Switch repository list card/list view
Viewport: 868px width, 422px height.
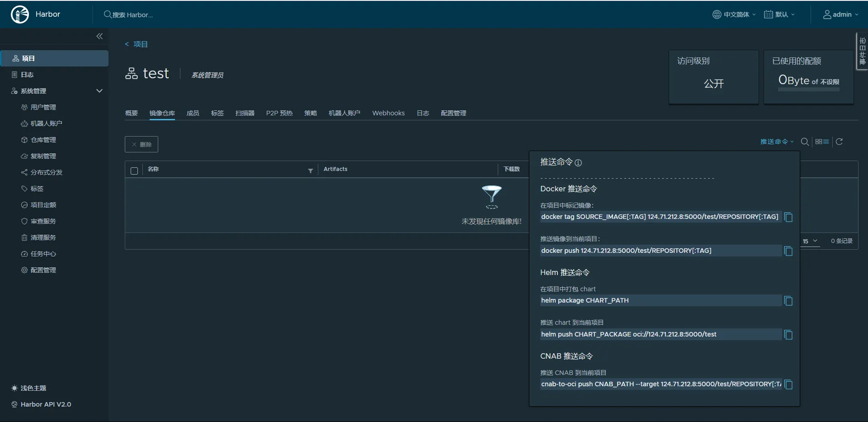822,142
